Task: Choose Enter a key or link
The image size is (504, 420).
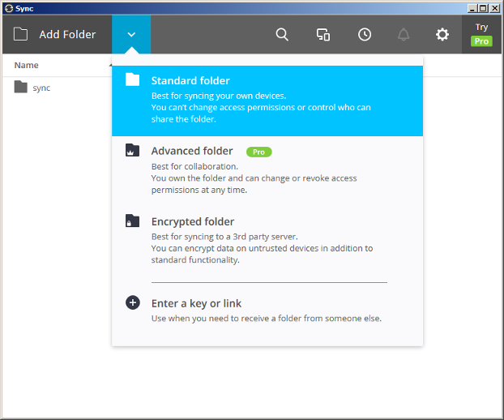Action: pyautogui.click(x=267, y=311)
